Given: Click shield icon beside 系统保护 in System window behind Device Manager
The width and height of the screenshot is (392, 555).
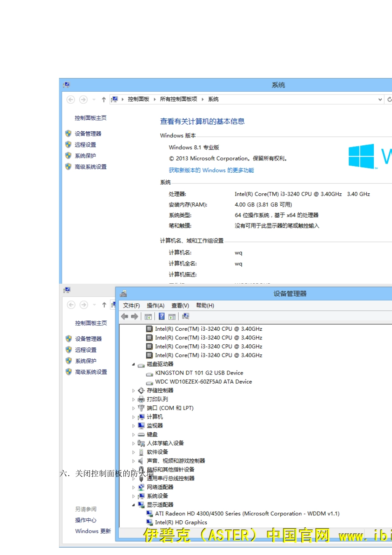Looking at the screenshot, I should coord(69,361).
